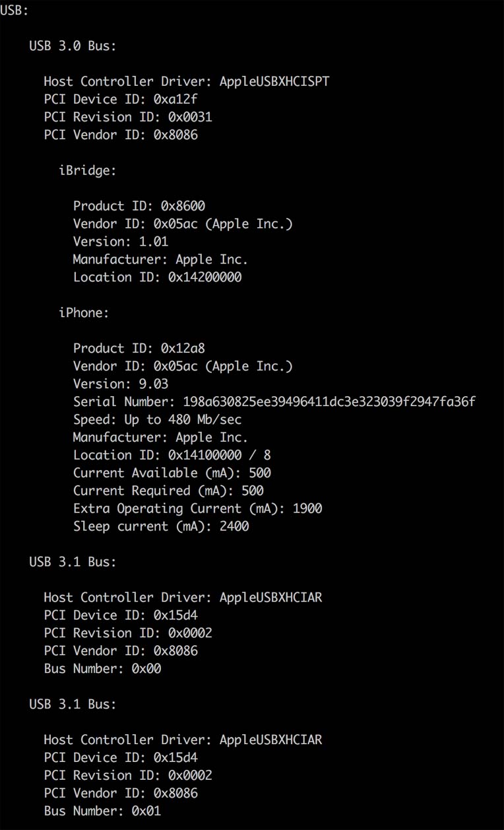The image size is (504, 830).
Task: Click Current Available (mA) 500 line
Action: [172, 473]
